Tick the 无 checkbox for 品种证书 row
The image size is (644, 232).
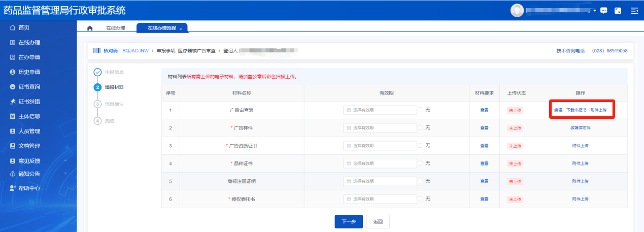pyautogui.click(x=420, y=163)
